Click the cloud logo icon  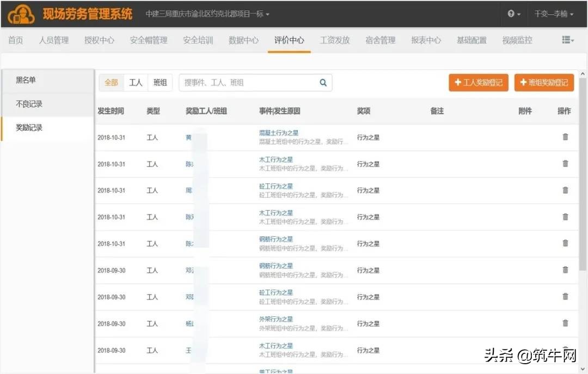click(x=21, y=14)
